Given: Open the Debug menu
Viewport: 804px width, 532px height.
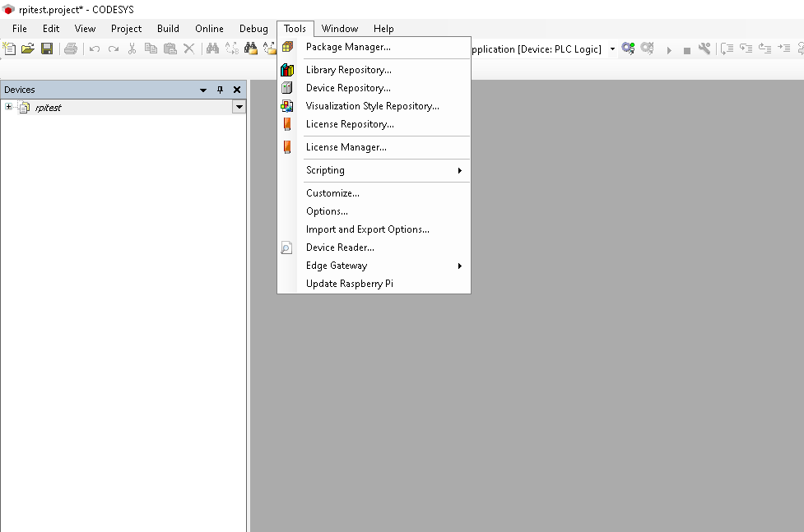Looking at the screenshot, I should click(253, 29).
